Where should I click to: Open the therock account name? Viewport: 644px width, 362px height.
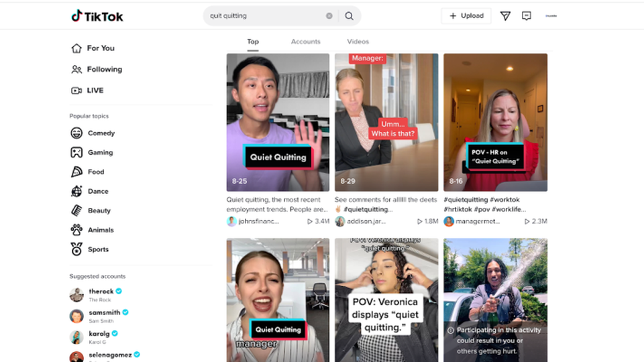tap(101, 291)
